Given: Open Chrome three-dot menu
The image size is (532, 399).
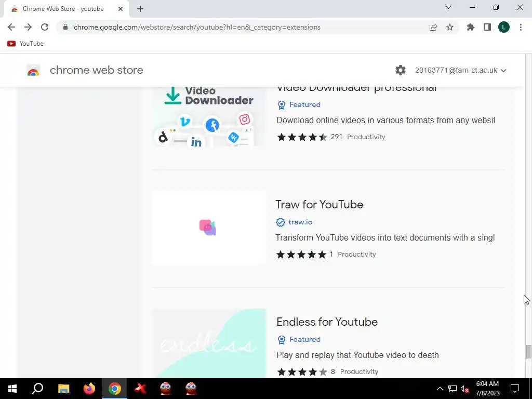Looking at the screenshot, I should click(521, 27).
